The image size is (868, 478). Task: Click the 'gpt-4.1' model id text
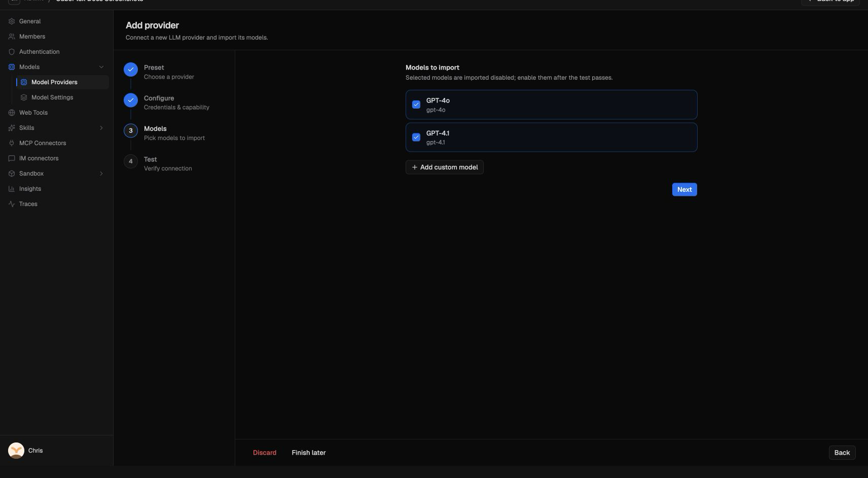tap(436, 142)
